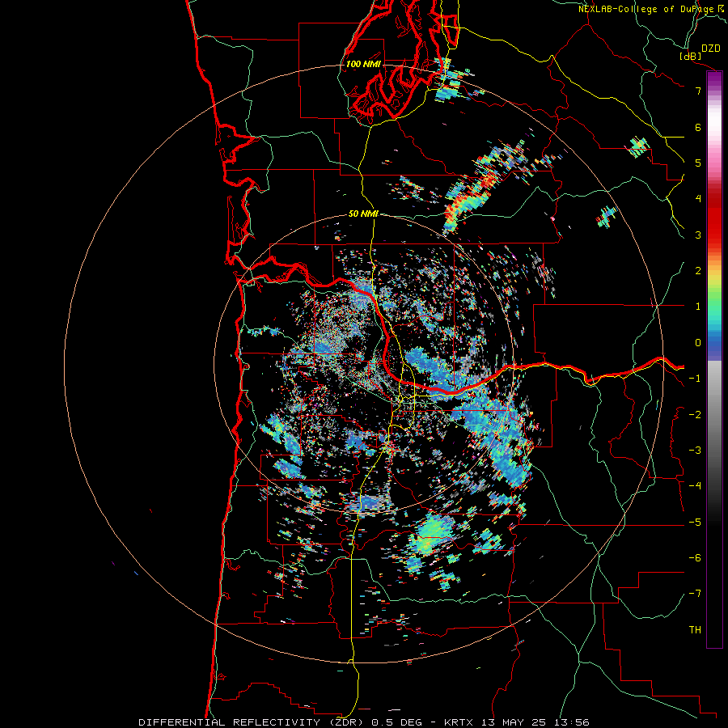
Task: Click the 6 value on color scale
Action: pos(698,127)
